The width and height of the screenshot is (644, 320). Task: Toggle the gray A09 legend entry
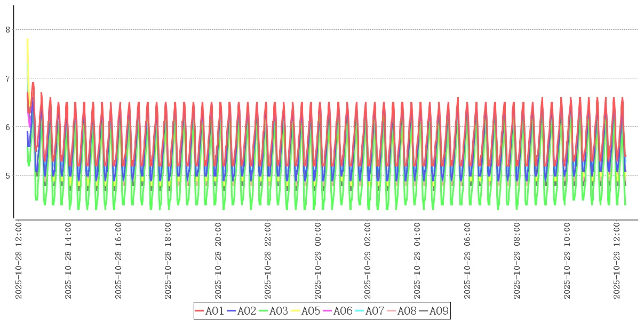pos(433,311)
